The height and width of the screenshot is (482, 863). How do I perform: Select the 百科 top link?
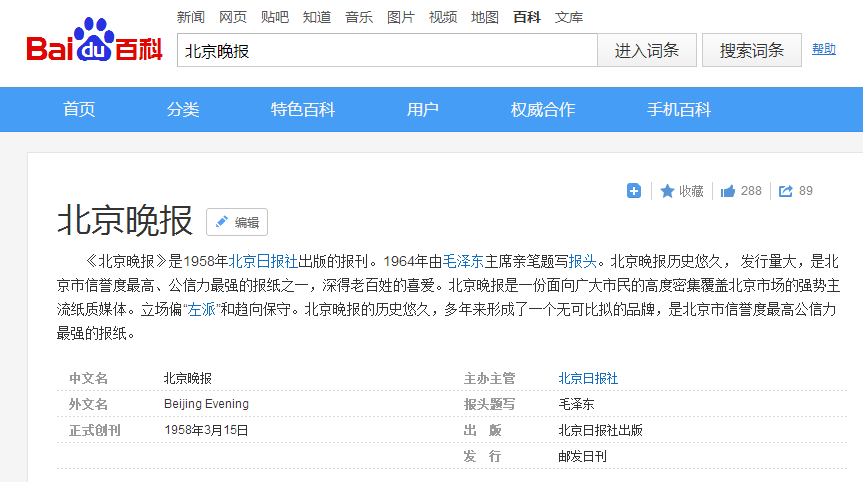click(x=527, y=17)
